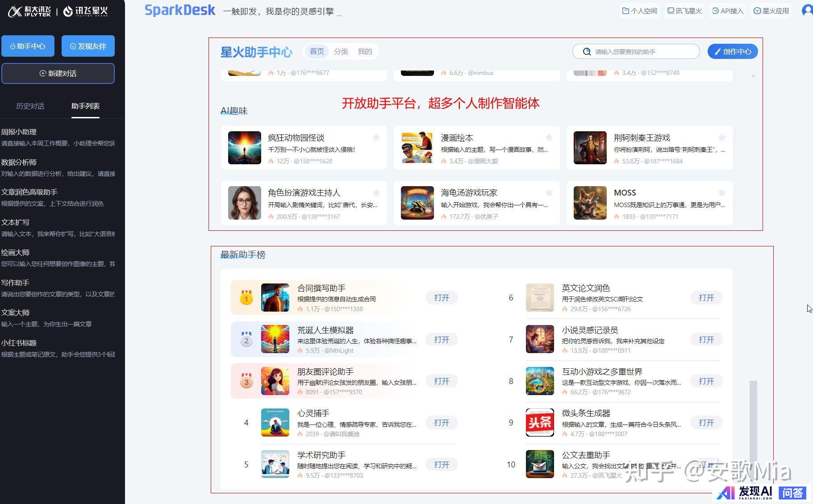Click the scroll-up arrow of assistant center
This screenshot has width=813, height=504.
(x=753, y=76)
